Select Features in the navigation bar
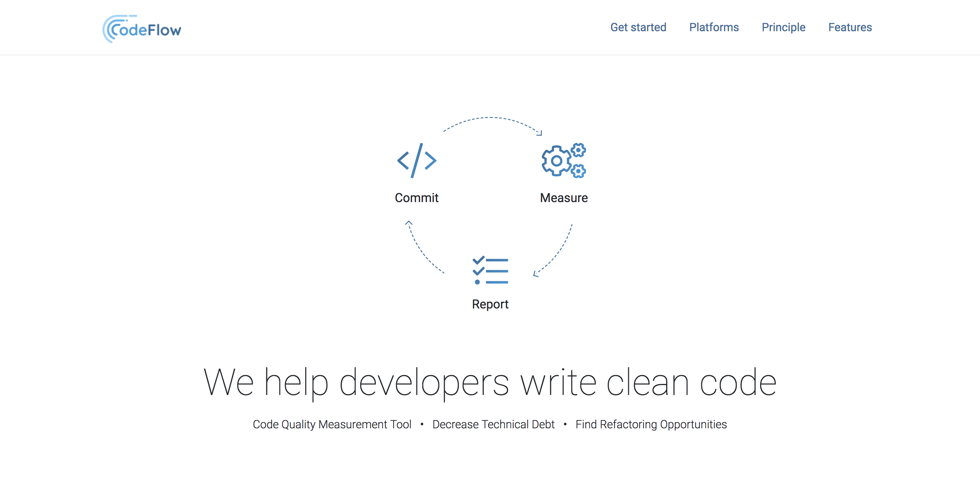The height and width of the screenshot is (490, 980). [x=850, y=27]
